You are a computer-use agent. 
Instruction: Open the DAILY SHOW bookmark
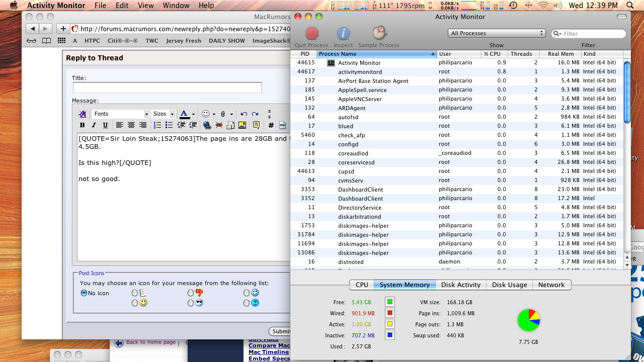point(227,41)
